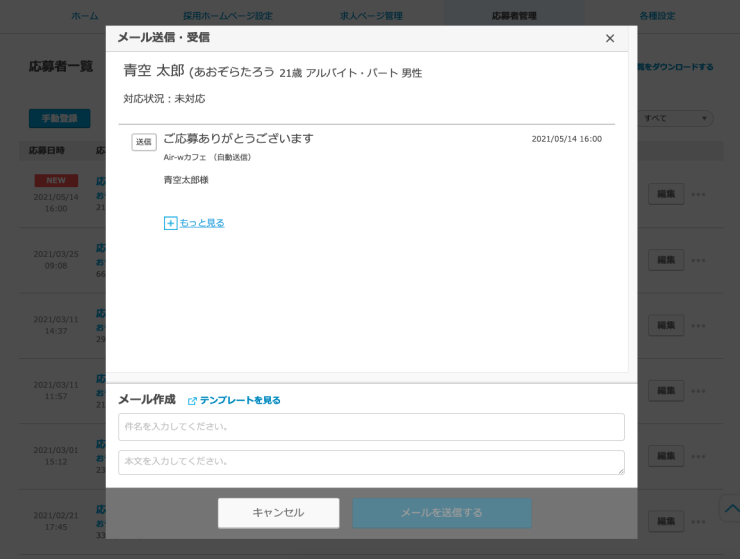
Task: Click the sender Air-wカフェ（自動送信） text
Action: (208, 157)
